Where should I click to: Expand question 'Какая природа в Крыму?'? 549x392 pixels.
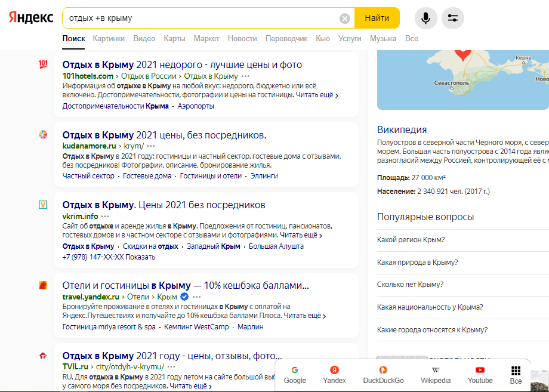coord(463,263)
